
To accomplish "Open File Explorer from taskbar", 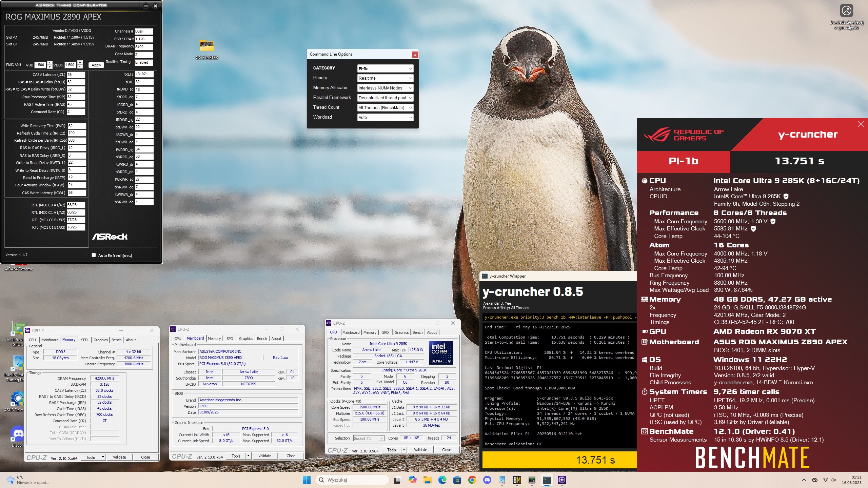I will 427,480.
